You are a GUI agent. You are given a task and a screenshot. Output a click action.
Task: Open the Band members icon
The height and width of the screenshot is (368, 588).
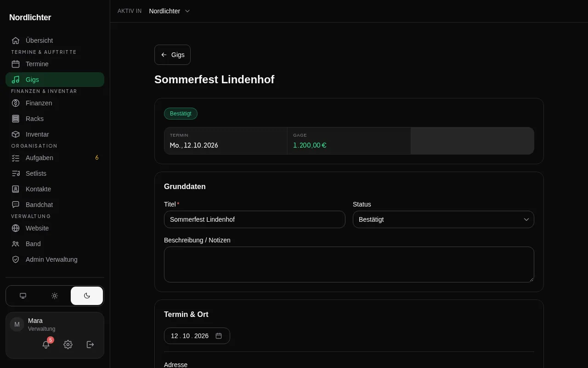(16, 244)
